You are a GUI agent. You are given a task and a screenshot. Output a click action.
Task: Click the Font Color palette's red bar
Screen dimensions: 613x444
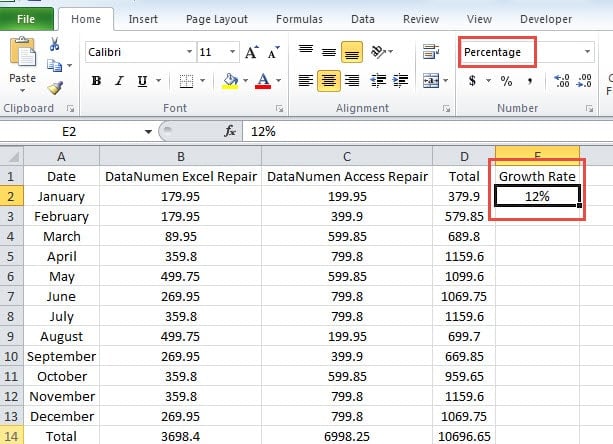pyautogui.click(x=263, y=87)
